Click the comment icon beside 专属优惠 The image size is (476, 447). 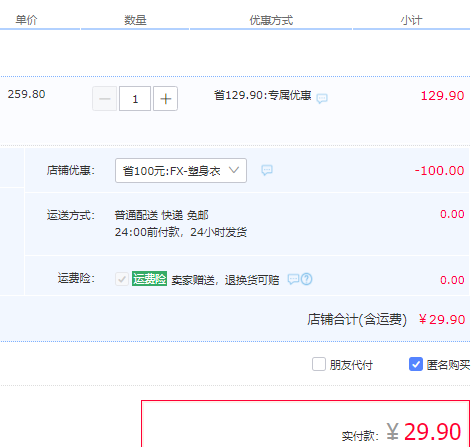(322, 98)
